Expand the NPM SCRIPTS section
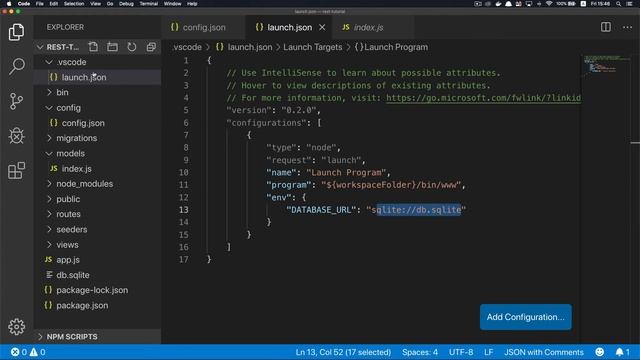 pos(40,336)
